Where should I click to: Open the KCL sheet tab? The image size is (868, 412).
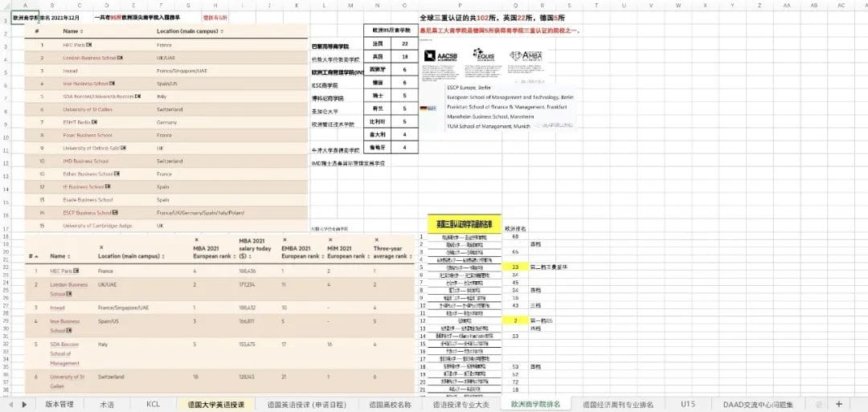[x=154, y=404]
